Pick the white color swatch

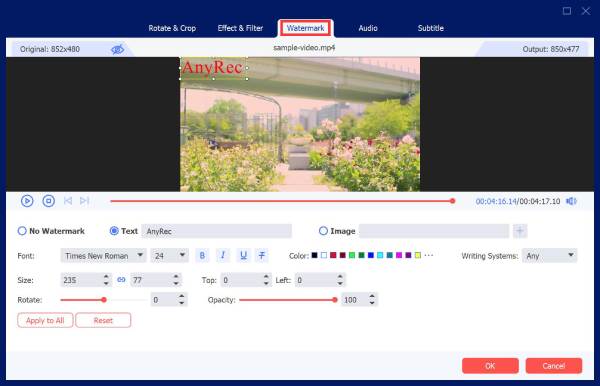click(x=324, y=255)
